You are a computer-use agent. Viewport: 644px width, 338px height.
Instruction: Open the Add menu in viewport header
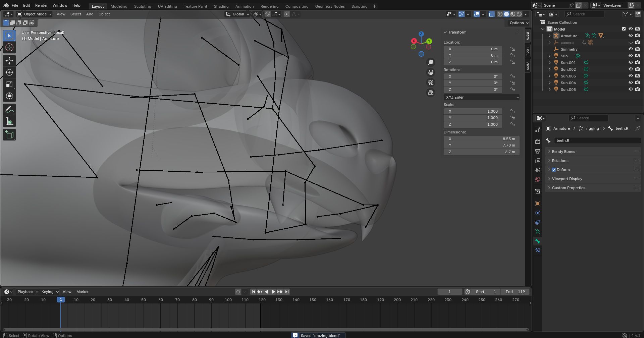coord(90,14)
